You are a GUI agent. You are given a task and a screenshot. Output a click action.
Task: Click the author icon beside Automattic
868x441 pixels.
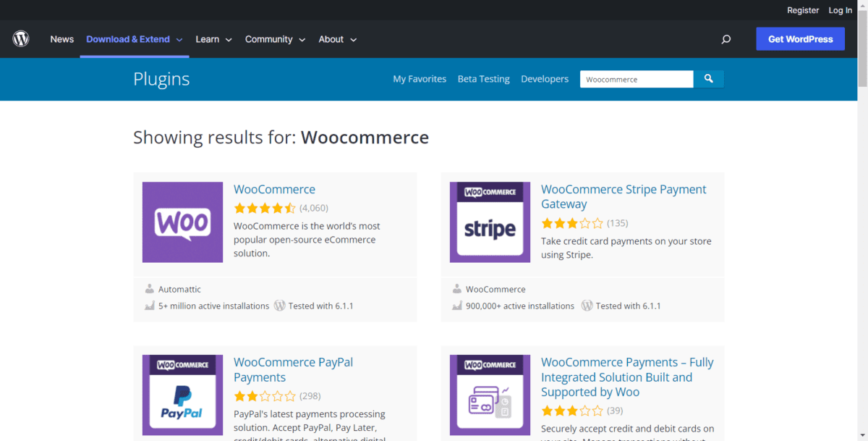coord(150,289)
